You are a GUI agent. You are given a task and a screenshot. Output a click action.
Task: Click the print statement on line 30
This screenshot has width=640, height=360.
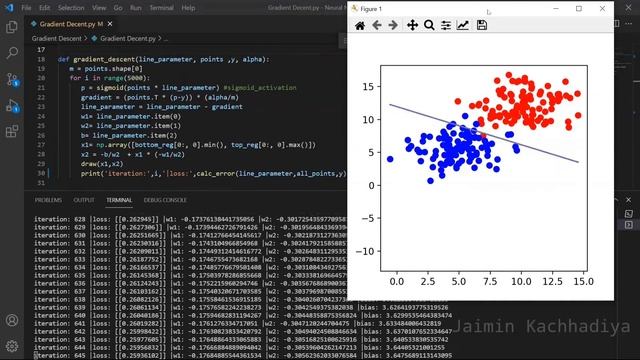213,173
